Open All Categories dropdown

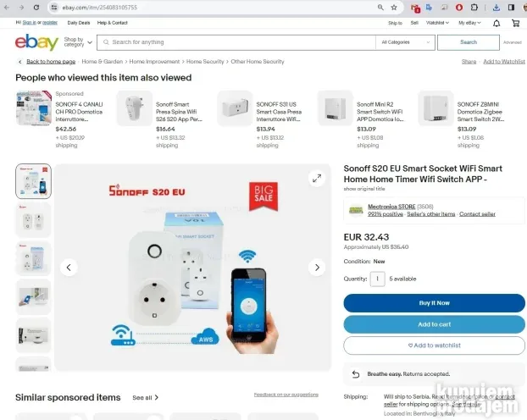[406, 42]
